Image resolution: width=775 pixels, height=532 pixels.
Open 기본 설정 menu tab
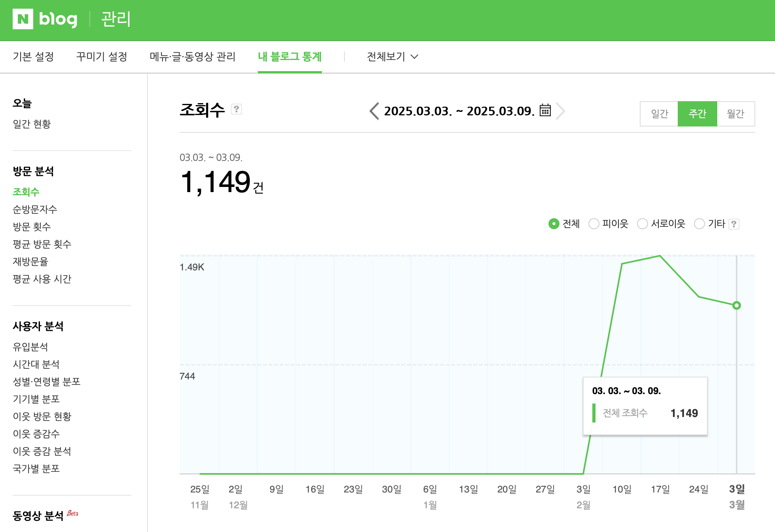click(x=33, y=57)
